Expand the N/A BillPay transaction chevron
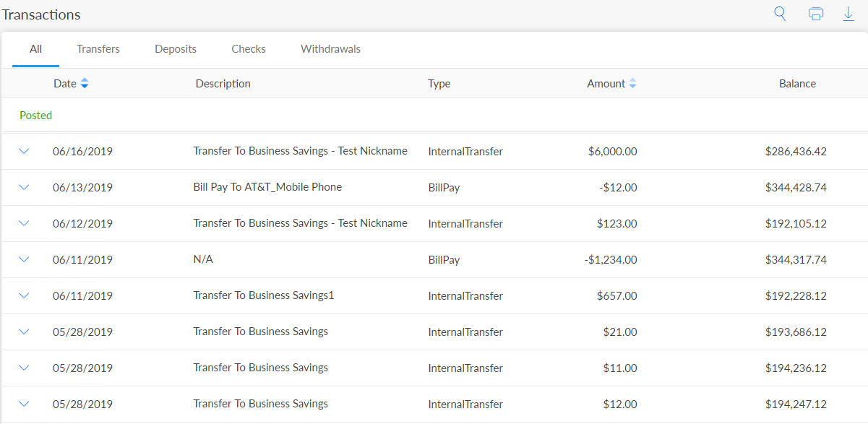 tap(24, 259)
